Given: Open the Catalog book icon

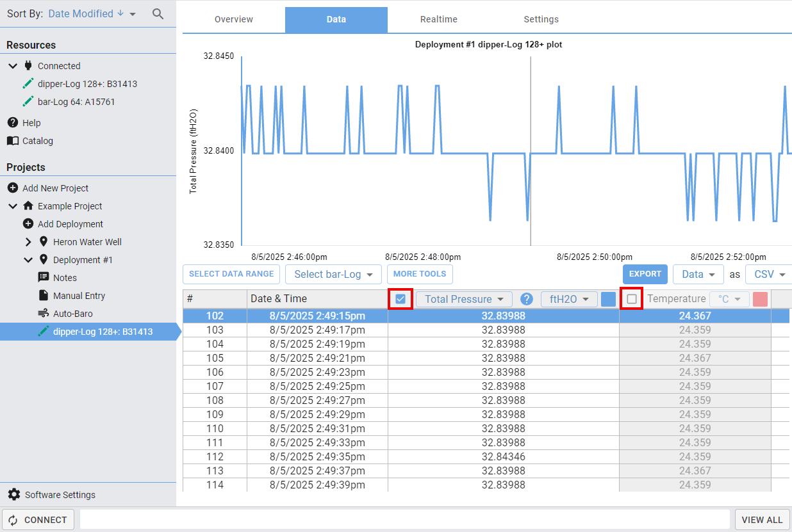Looking at the screenshot, I should point(12,140).
